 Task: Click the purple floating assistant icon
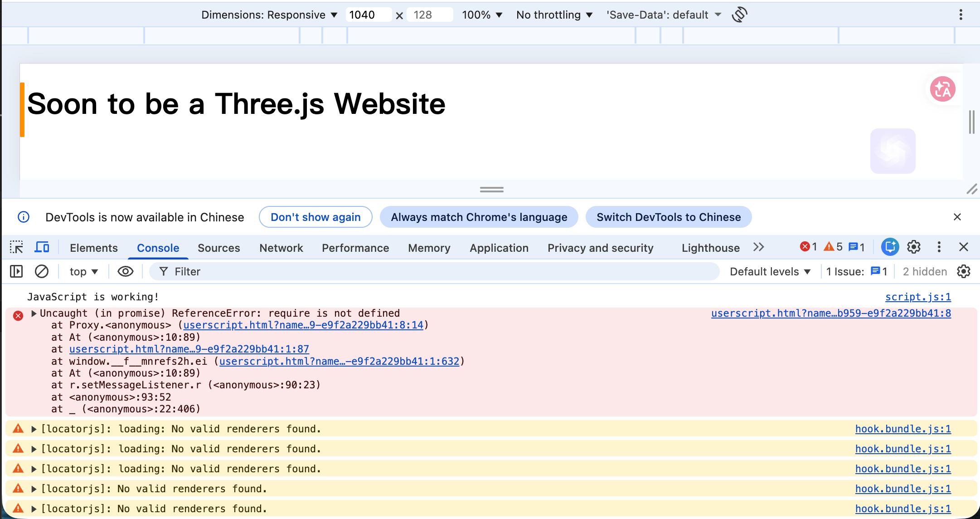[x=893, y=151]
